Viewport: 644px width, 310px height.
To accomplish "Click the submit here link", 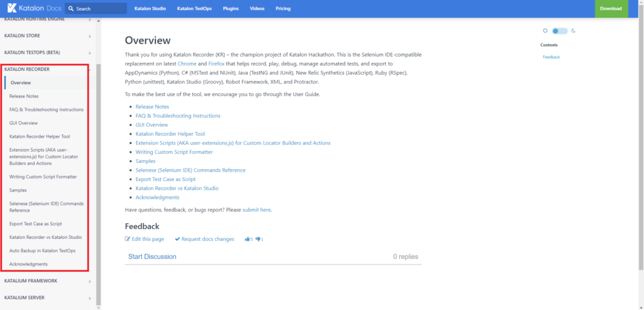I will pyautogui.click(x=257, y=210).
